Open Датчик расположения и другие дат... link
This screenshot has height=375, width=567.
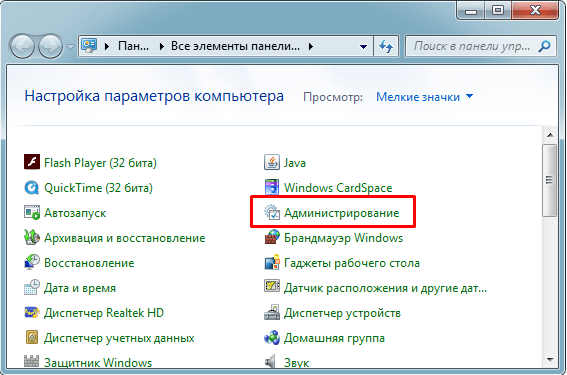385,288
